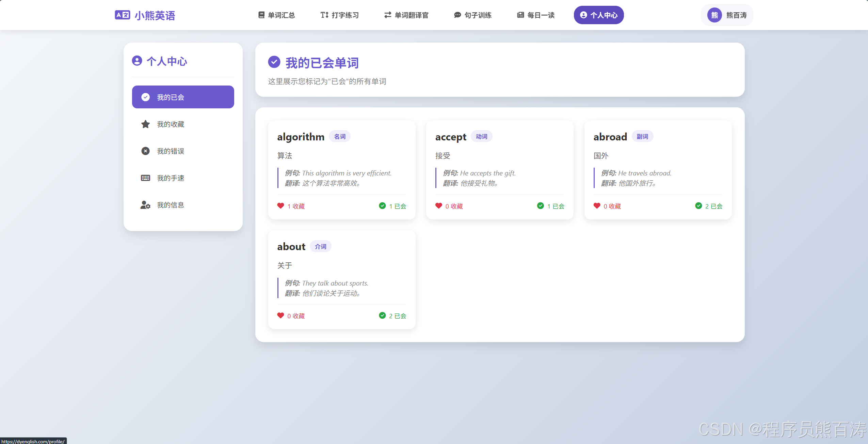Open 我的手速 sidebar entry
The height and width of the screenshot is (444, 868).
[183, 178]
